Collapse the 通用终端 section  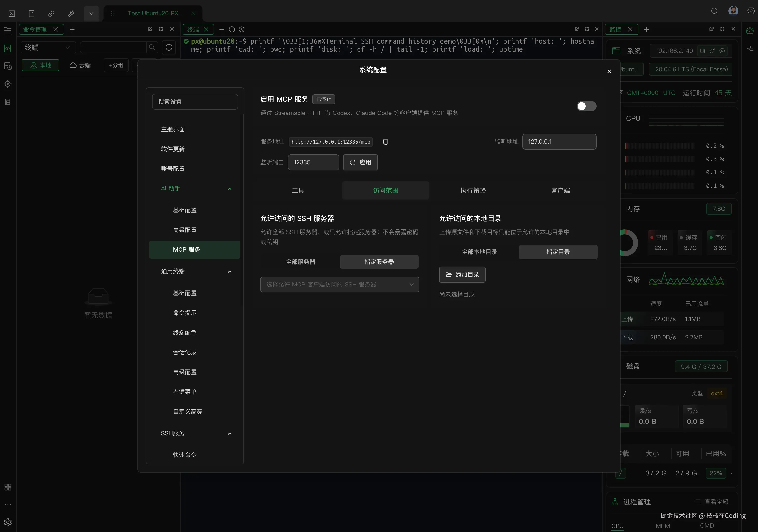(229, 272)
